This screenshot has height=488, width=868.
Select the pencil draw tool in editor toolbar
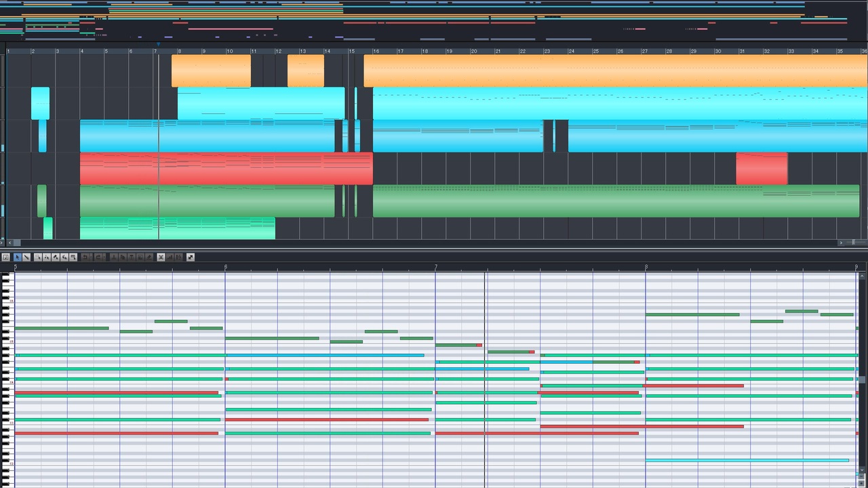(26, 258)
